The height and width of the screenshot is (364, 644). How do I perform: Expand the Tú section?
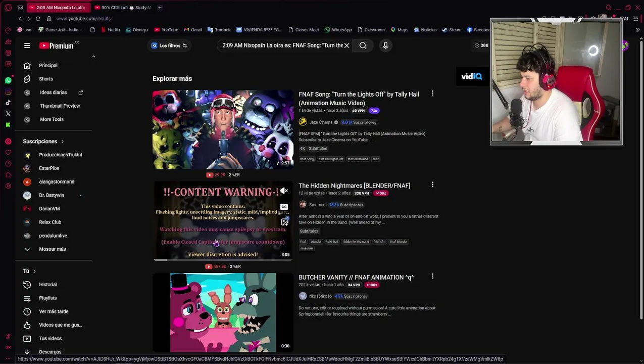29,271
